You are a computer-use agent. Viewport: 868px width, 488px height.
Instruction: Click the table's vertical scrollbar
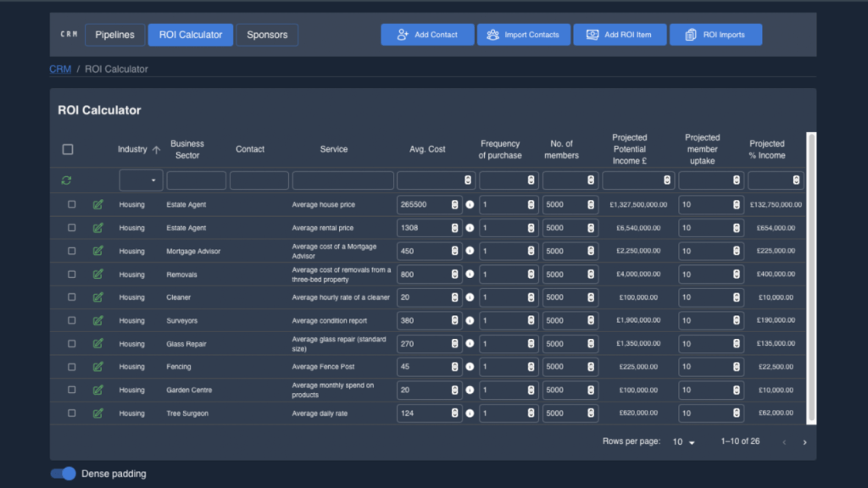point(811,276)
